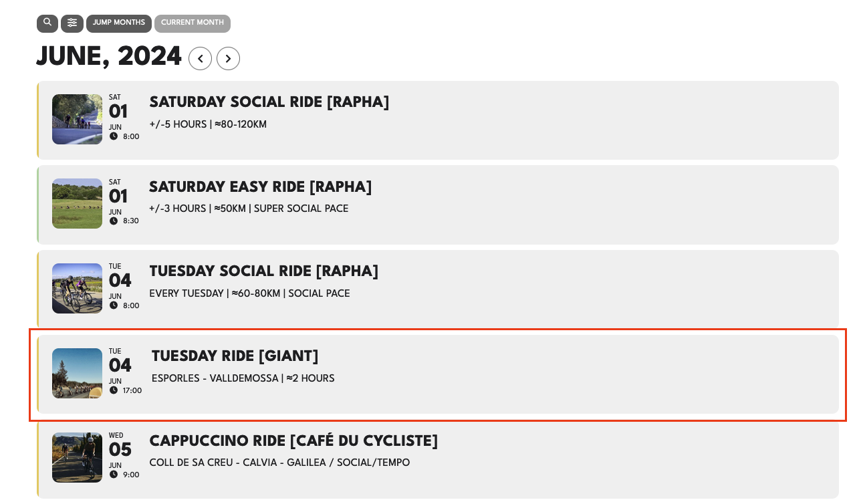Open Tuesday Ride [Giant] event title
The height and width of the screenshot is (504, 861).
235,356
